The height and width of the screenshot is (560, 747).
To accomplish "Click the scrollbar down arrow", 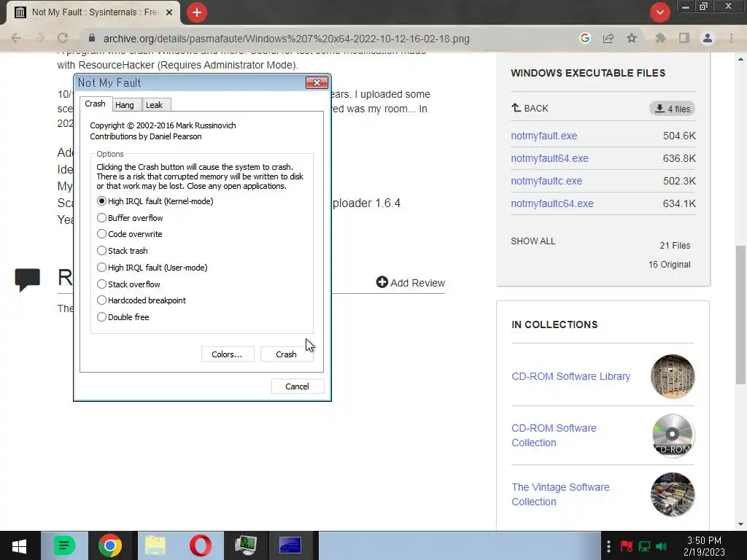I will coord(740,524).
